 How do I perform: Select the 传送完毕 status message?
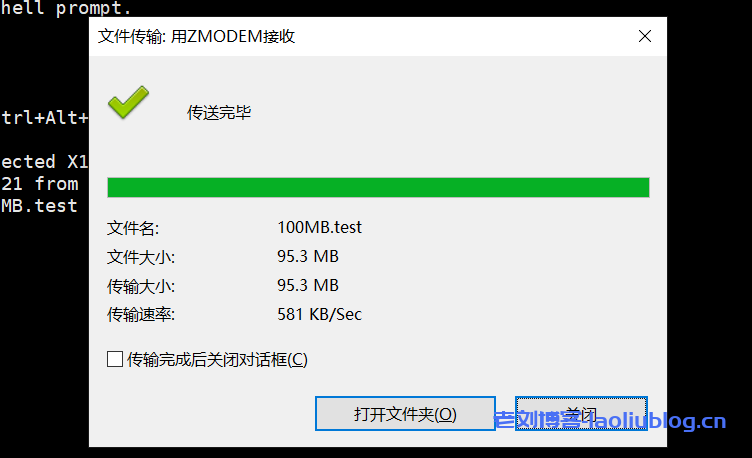tap(219, 113)
